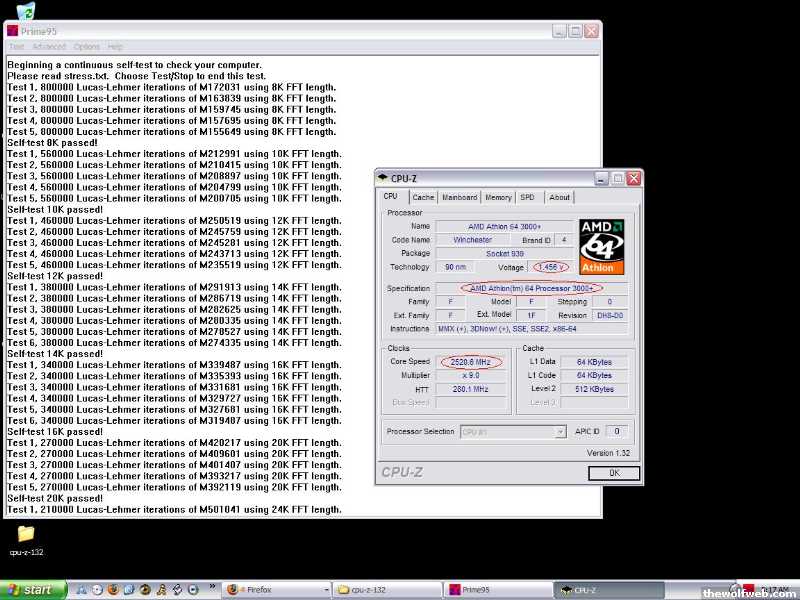
Task: Open the Help menu in Prime95
Action: pyautogui.click(x=115, y=47)
